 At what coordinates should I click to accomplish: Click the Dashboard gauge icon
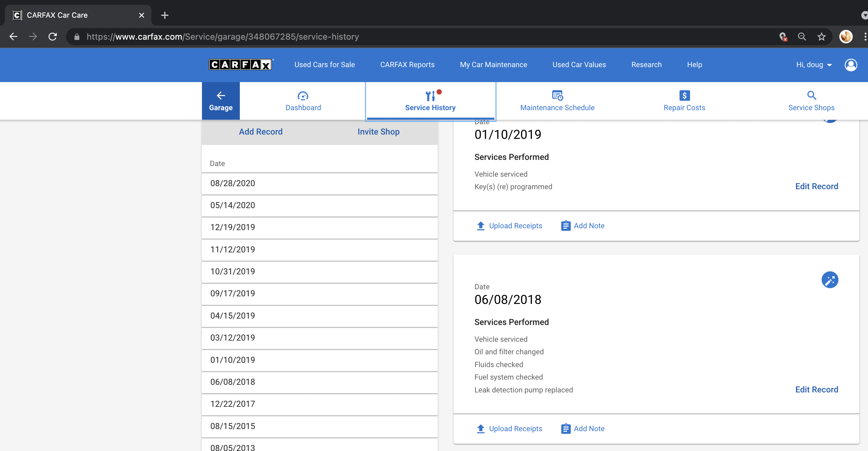pyautogui.click(x=302, y=96)
